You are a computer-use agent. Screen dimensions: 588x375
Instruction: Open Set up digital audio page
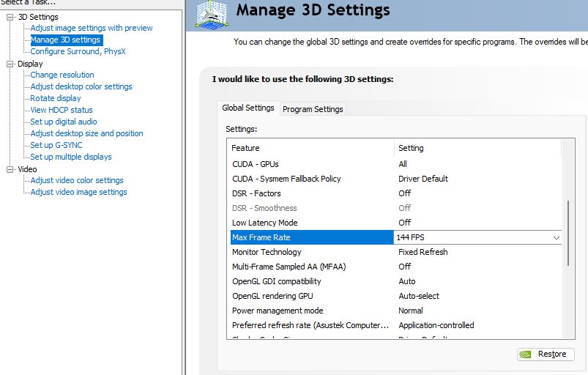(x=64, y=122)
